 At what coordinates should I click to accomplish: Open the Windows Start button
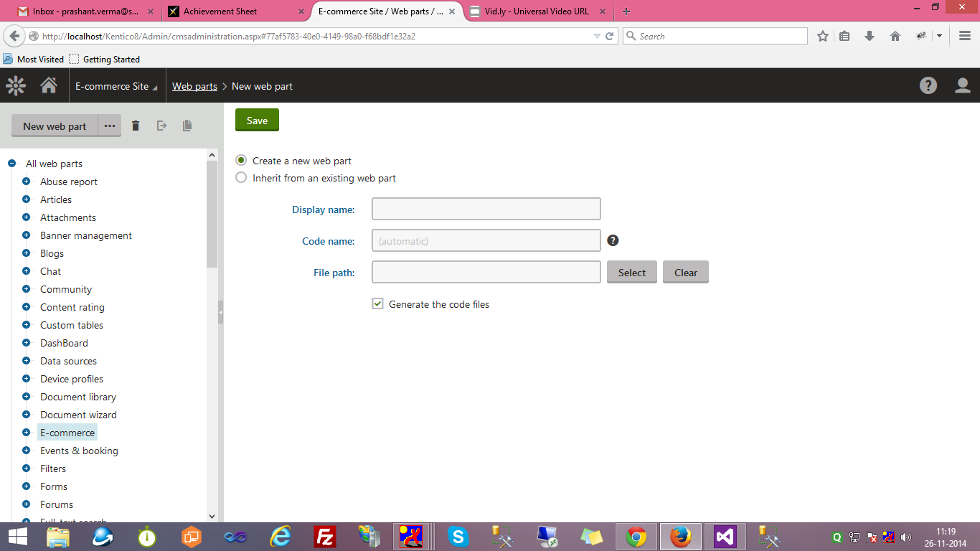pos(17,537)
